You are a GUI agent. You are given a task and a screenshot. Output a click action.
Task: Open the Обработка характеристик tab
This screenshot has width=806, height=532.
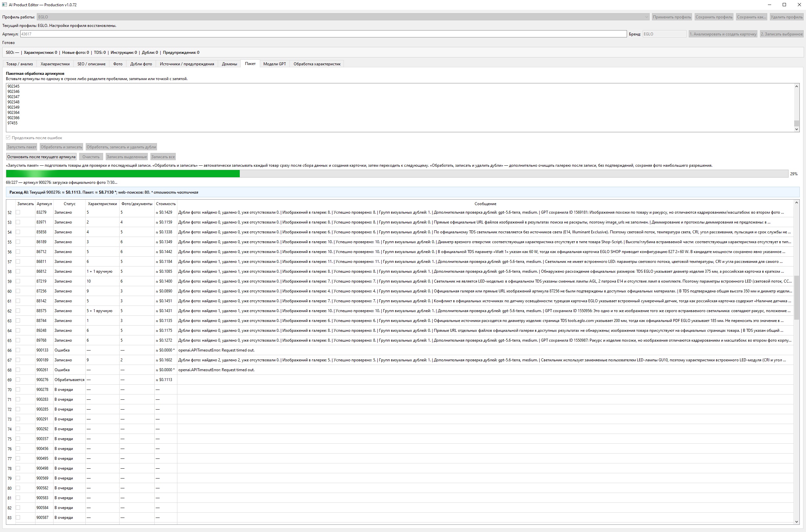(317, 64)
